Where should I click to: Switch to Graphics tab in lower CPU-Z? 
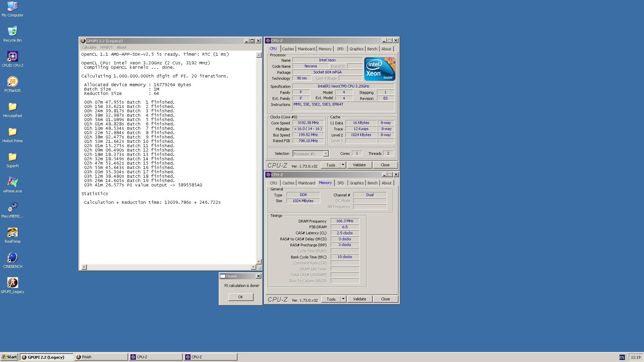(x=357, y=183)
